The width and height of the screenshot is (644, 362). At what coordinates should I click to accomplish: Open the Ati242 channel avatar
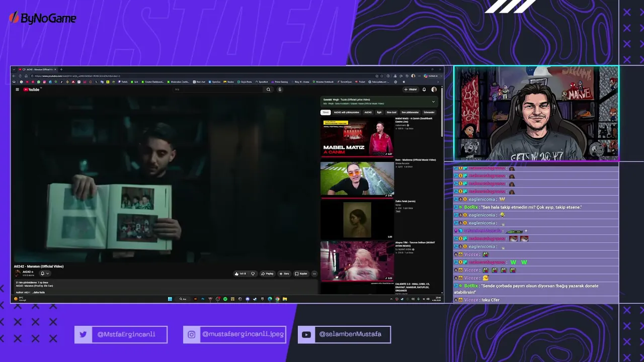click(x=18, y=273)
